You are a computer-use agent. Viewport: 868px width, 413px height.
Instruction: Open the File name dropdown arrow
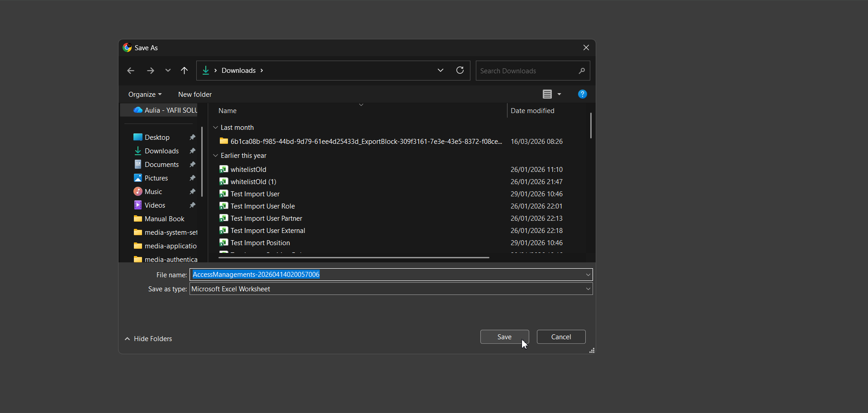pyautogui.click(x=588, y=275)
